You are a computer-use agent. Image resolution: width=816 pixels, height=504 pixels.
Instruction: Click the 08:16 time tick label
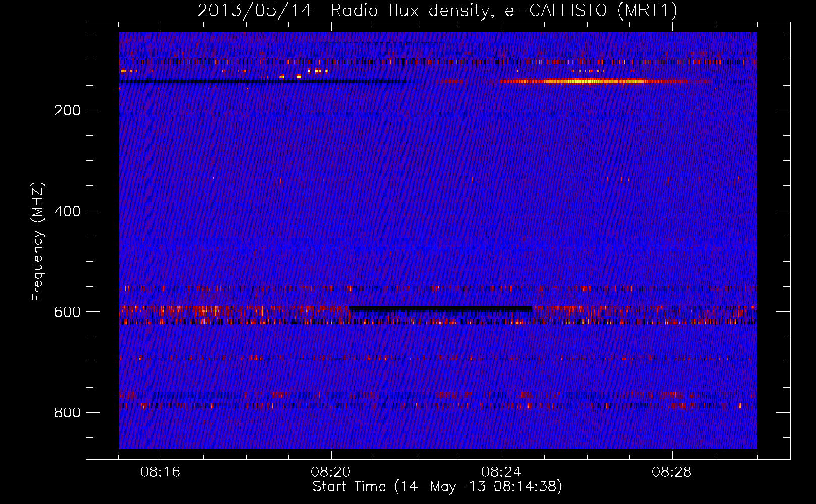pyautogui.click(x=160, y=472)
